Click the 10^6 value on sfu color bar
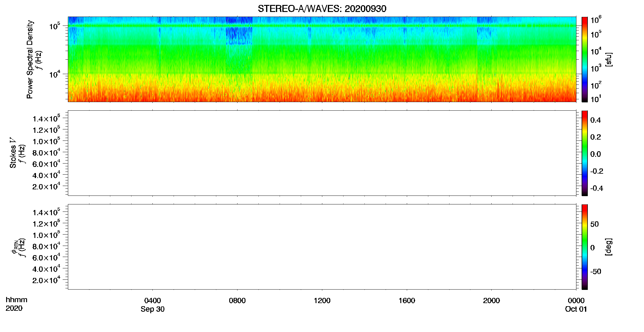Viewport: 644px width, 332px height. tap(596, 20)
